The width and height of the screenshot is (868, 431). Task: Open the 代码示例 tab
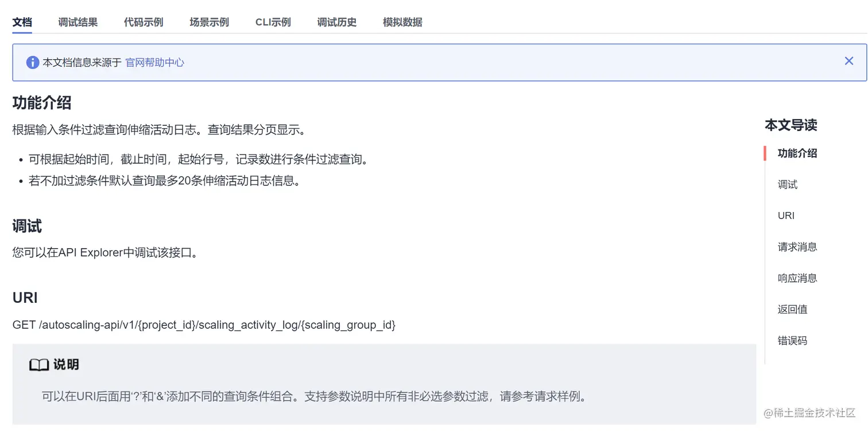[144, 22]
